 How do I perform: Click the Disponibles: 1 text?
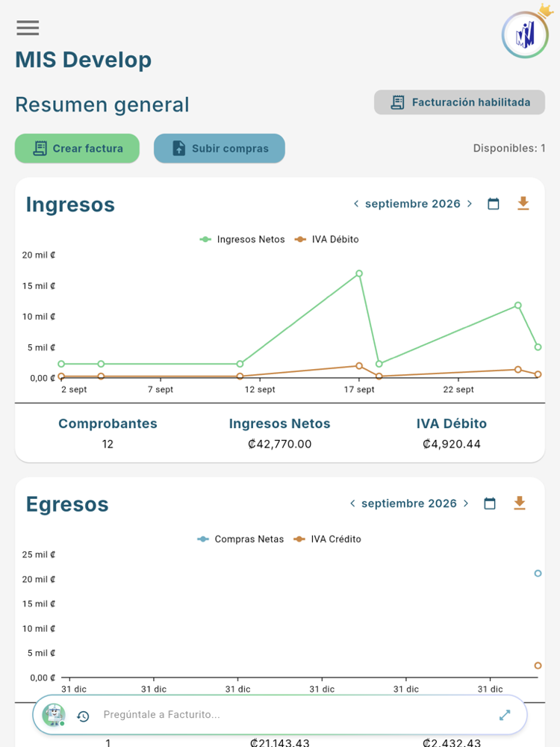(509, 149)
